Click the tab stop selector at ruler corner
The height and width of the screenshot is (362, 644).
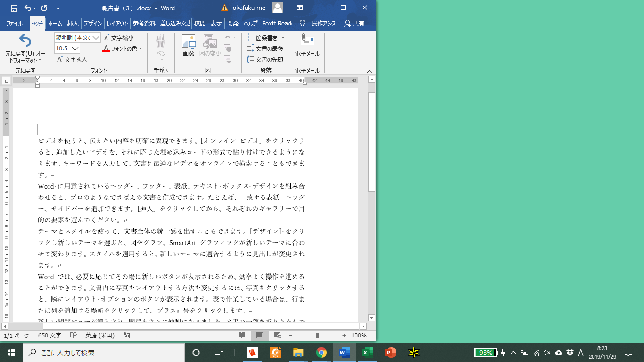pyautogui.click(x=6, y=81)
